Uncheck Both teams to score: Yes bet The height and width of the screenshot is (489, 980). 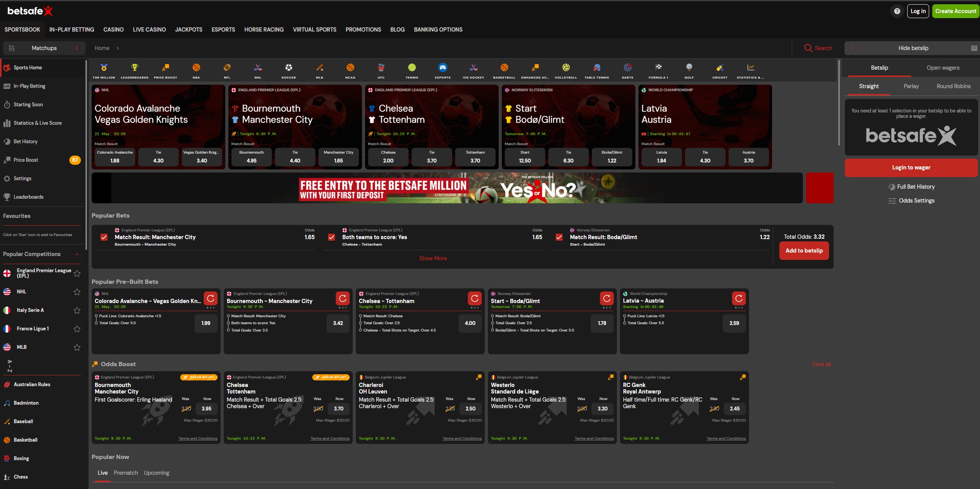click(x=332, y=237)
